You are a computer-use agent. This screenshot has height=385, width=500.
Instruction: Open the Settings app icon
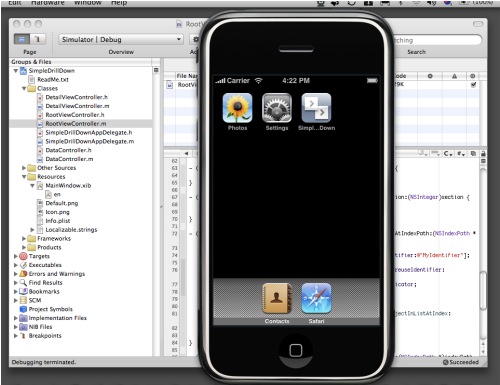[277, 108]
